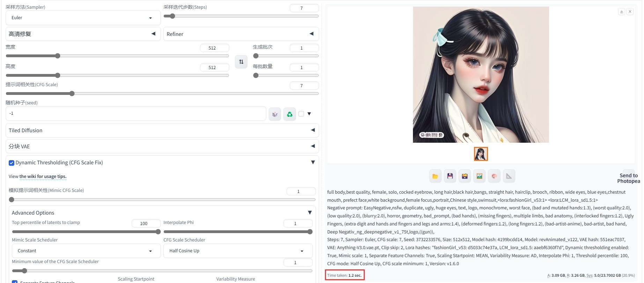This screenshot has width=644, height=283.
Task: Collapse the Dynamic Thresholding panel arrow
Action: point(313,162)
